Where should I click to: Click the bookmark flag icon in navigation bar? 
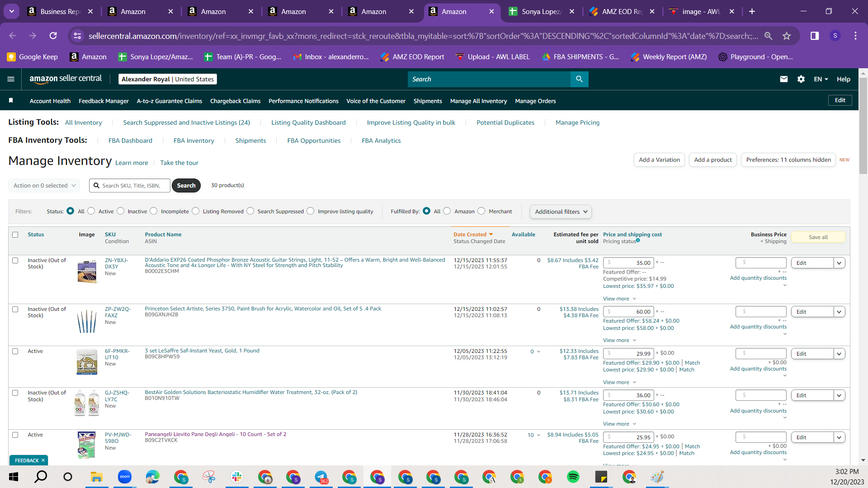[11, 100]
